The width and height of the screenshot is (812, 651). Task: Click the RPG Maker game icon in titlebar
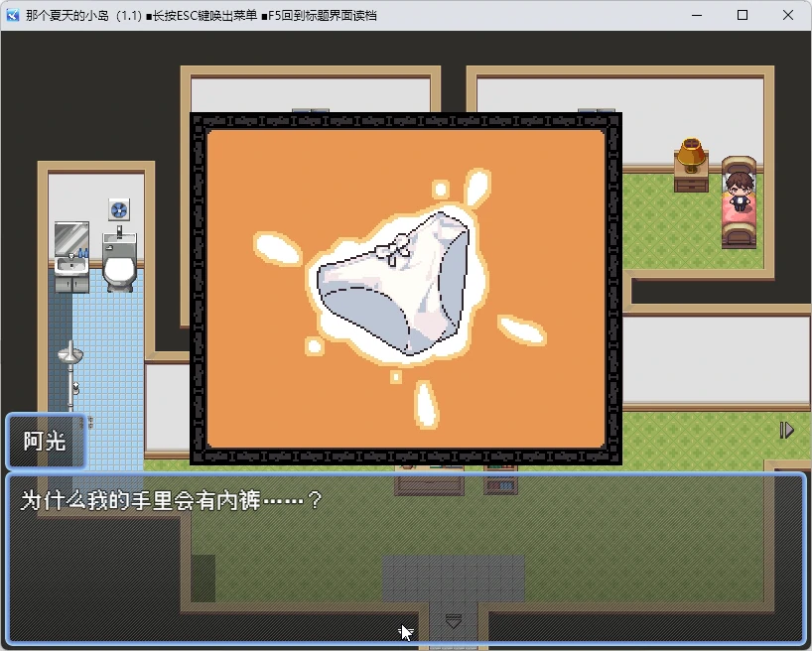[x=11, y=15]
